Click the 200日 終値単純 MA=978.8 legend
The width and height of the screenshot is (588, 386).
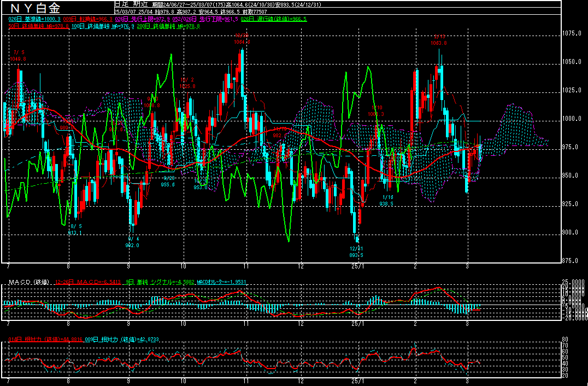(x=169, y=26)
